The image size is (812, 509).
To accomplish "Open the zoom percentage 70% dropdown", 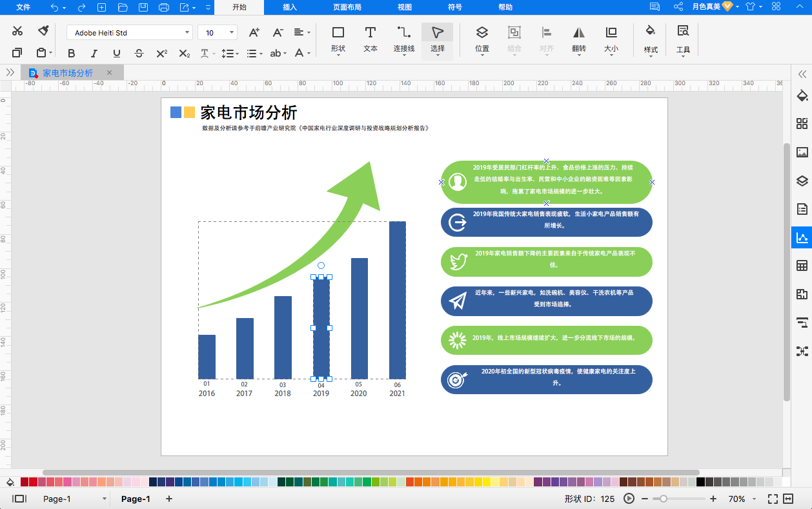I will pyautogui.click(x=744, y=499).
